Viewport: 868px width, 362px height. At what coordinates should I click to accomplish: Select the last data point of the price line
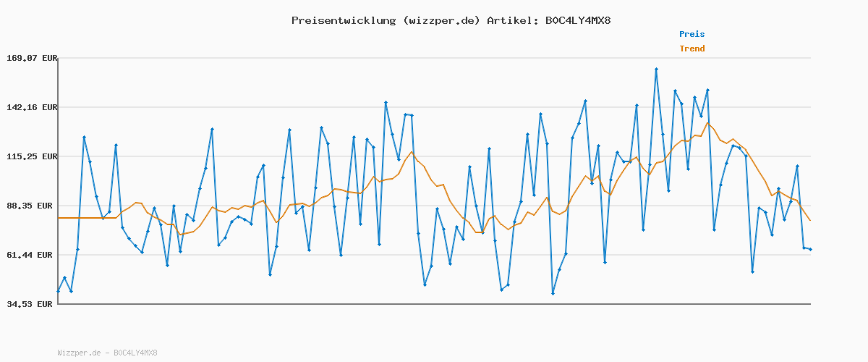(x=810, y=249)
